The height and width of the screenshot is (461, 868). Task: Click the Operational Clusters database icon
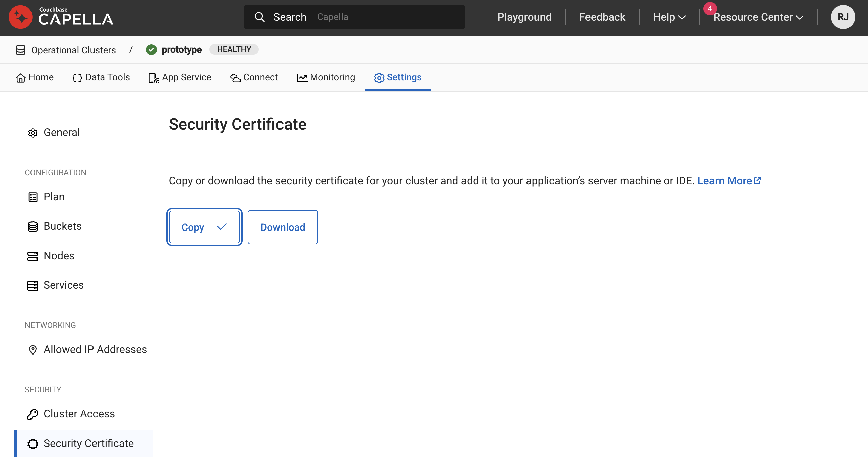pos(20,50)
